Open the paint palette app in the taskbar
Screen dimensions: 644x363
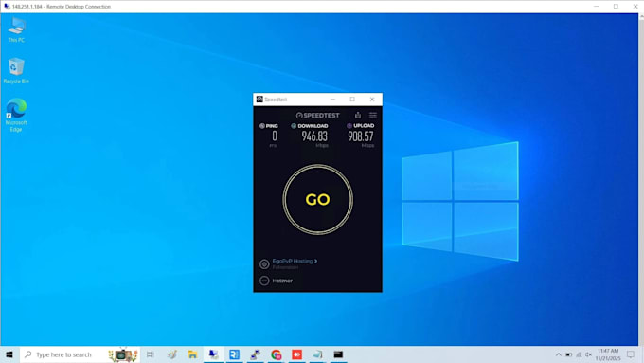tap(172, 354)
